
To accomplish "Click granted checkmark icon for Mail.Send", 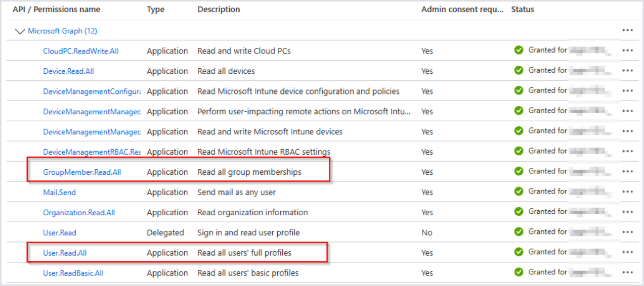I will pyautogui.click(x=519, y=192).
